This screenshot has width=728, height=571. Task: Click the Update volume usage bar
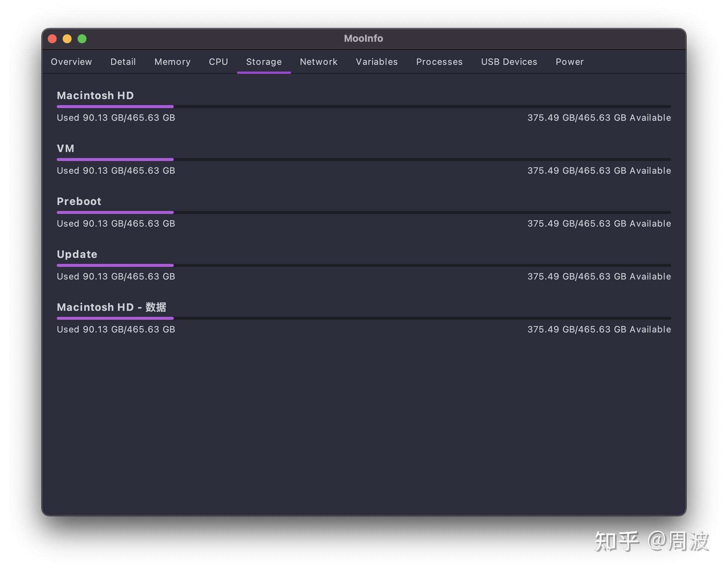[x=364, y=265]
